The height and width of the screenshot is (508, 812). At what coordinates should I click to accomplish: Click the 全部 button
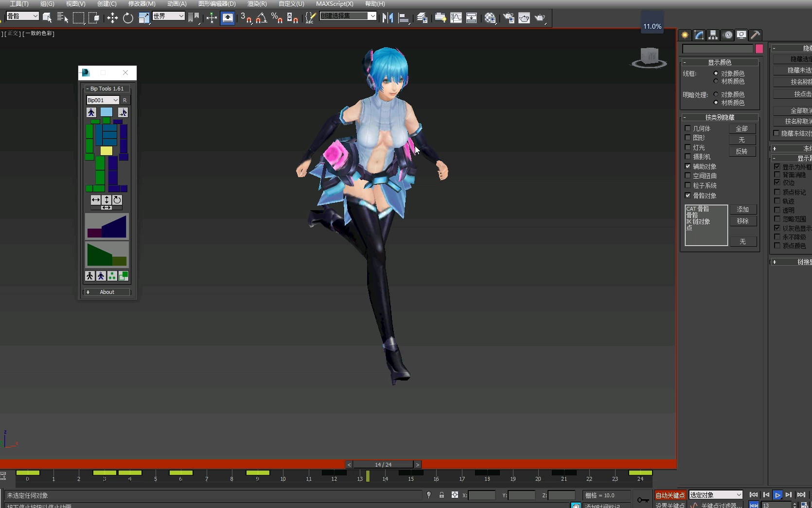pyautogui.click(x=742, y=128)
